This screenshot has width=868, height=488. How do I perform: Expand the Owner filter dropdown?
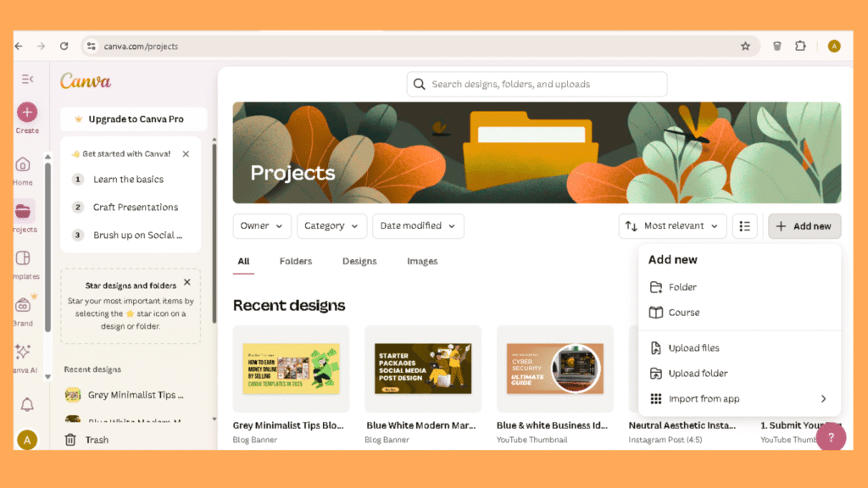262,226
